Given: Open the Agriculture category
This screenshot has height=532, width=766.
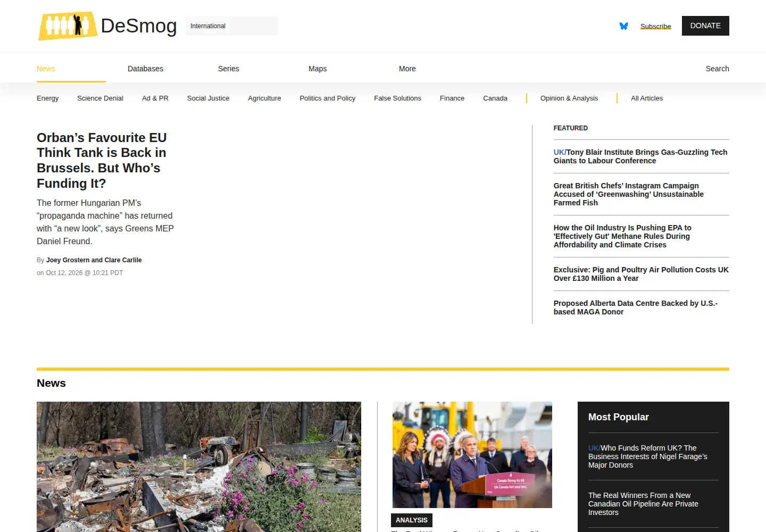Looking at the screenshot, I should 264,98.
